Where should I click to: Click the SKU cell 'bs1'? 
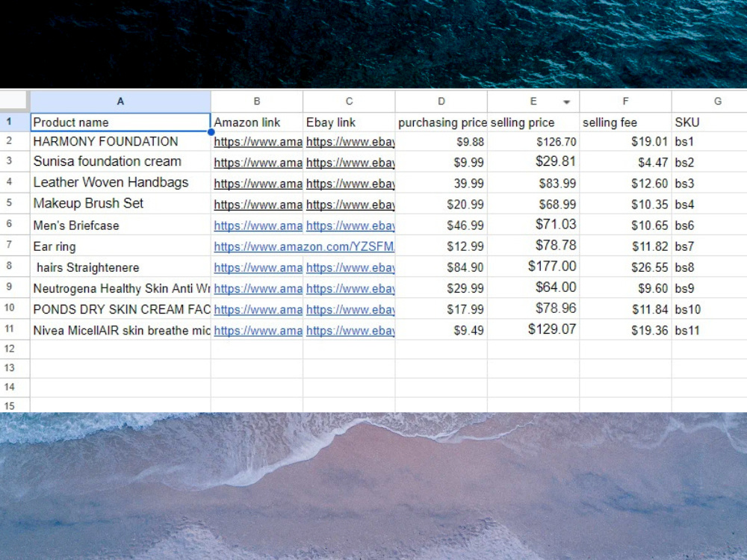[710, 142]
